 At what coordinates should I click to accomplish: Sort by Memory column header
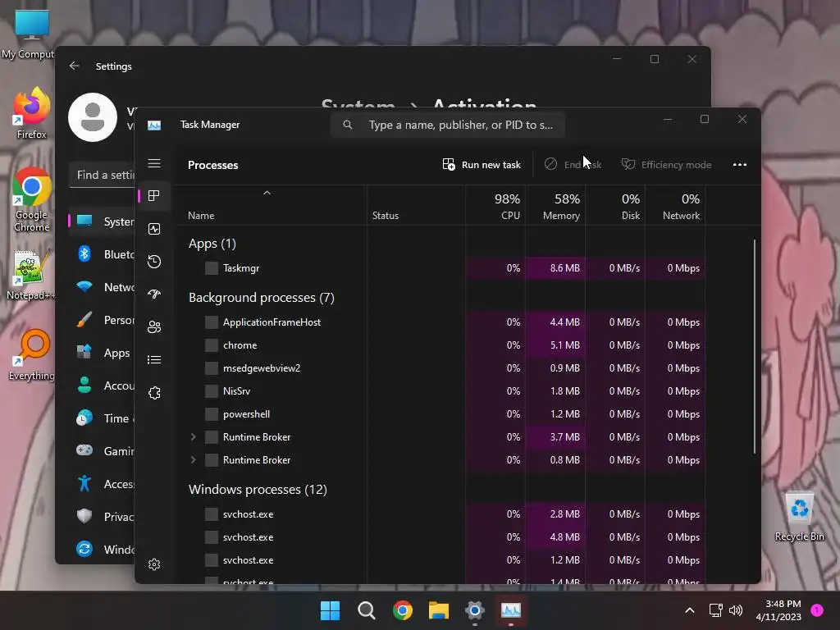(x=555, y=206)
